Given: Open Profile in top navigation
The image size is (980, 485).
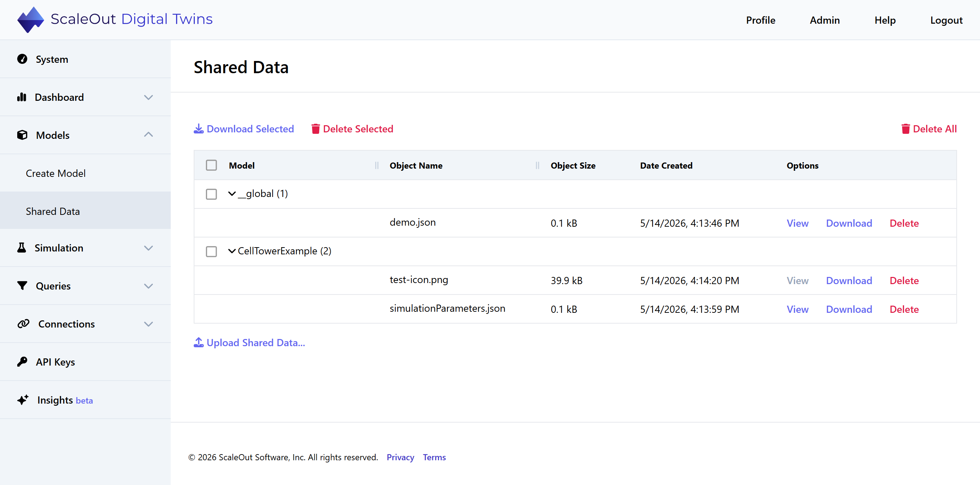Looking at the screenshot, I should [760, 20].
